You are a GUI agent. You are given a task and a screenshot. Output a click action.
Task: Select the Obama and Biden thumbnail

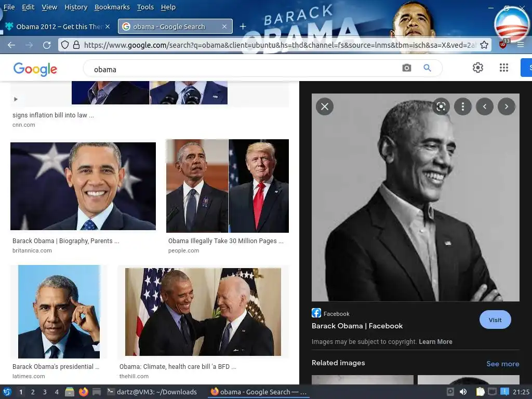pyautogui.click(x=203, y=312)
